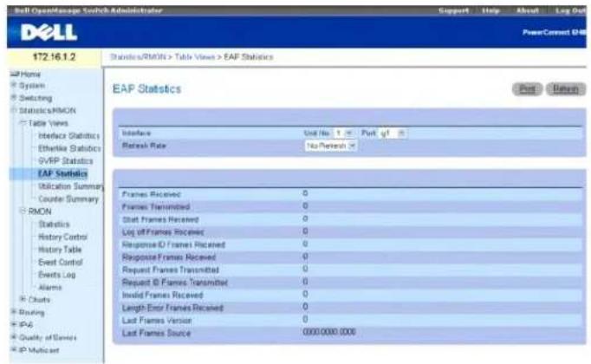Expand the Switching tree node
591x364 pixels.
coord(14,98)
